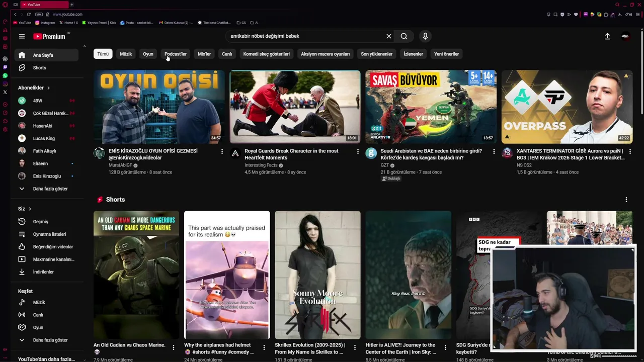The width and height of the screenshot is (644, 362).
Task: Click the YouTube Premium logo
Action: (x=50, y=36)
